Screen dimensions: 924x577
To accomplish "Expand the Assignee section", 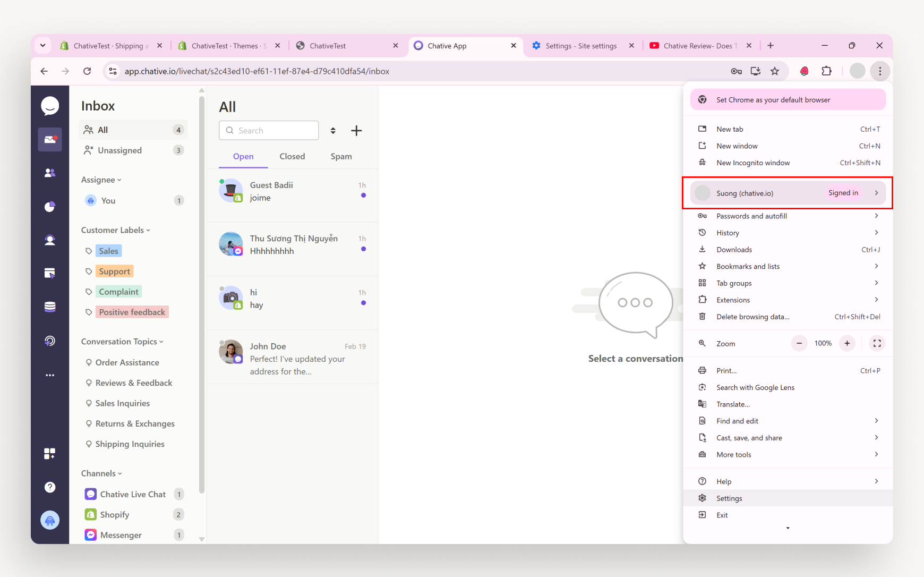I will [x=101, y=180].
